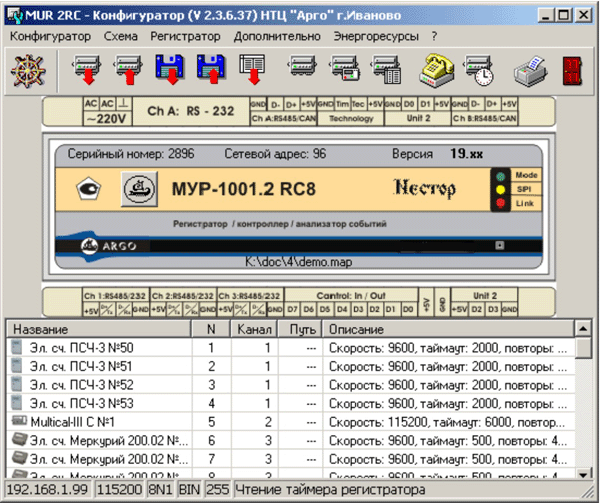Click the ARGO logo on the device

109,246
